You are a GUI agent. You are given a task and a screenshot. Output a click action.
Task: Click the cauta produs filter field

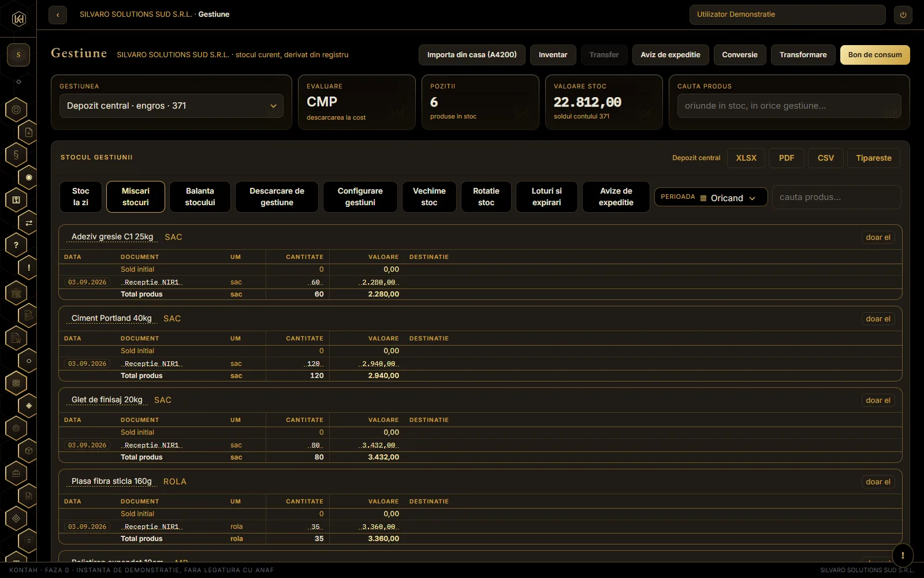click(837, 197)
